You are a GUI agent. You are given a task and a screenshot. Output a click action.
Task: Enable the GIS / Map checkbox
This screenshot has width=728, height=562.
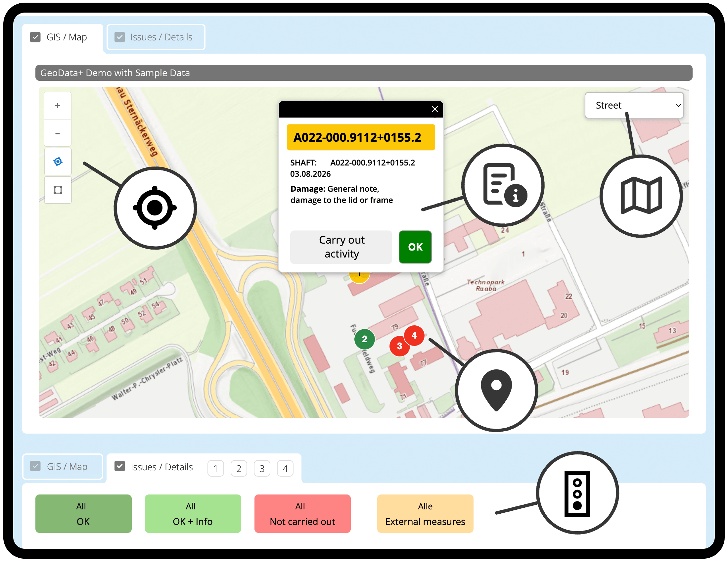tap(35, 37)
